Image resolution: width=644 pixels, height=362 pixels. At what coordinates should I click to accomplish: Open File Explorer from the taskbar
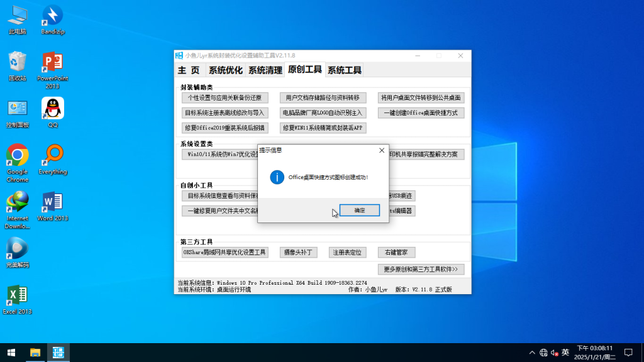pos(35,353)
